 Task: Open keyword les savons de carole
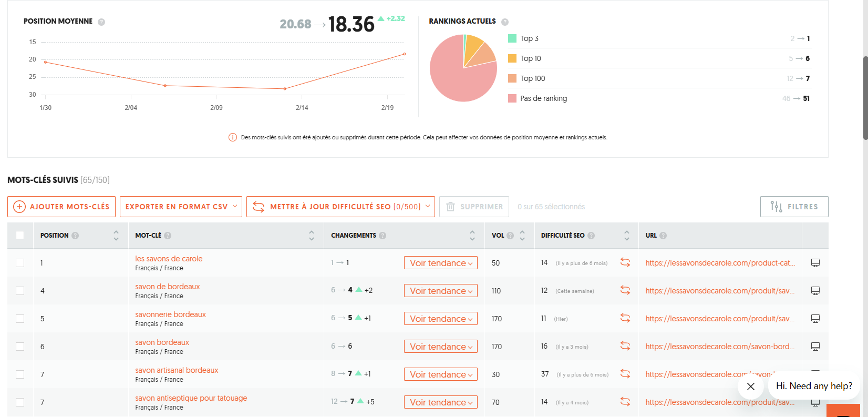coord(169,259)
